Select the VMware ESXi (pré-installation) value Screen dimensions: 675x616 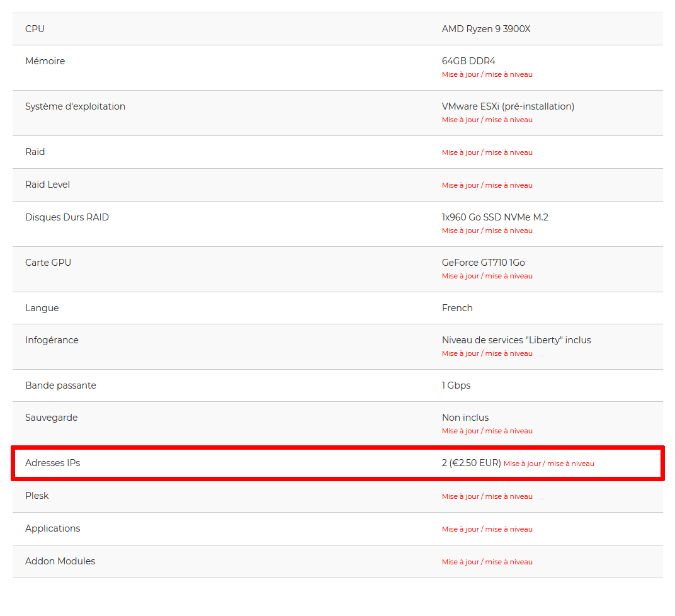(x=508, y=106)
